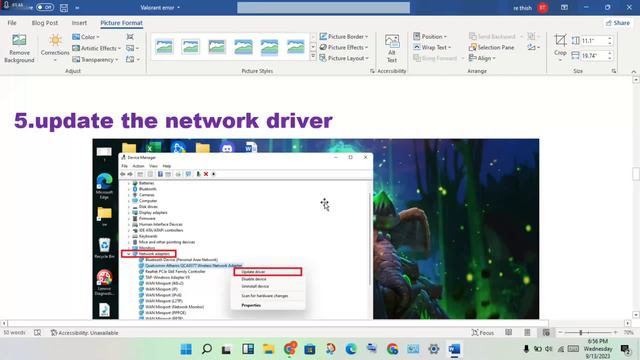Click the 50 words count
The height and width of the screenshot is (360, 640).
tap(14, 333)
